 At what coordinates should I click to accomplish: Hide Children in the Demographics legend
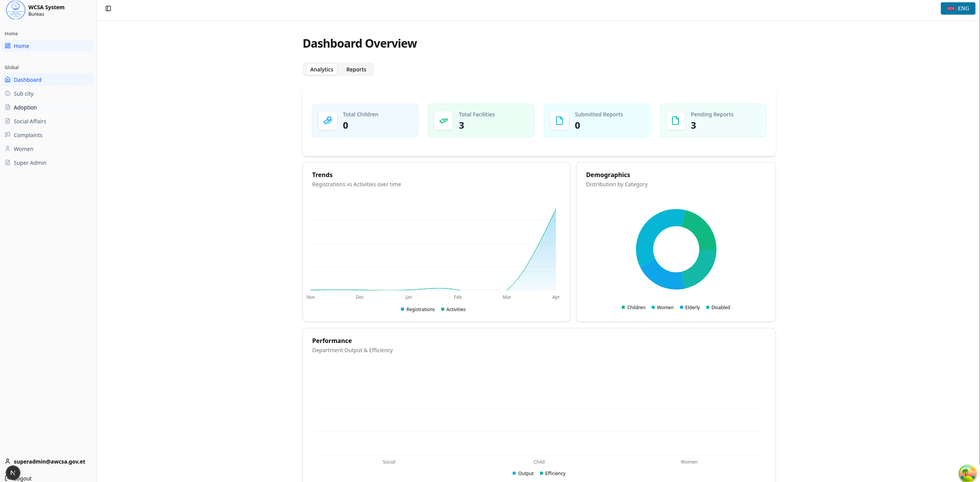click(633, 307)
